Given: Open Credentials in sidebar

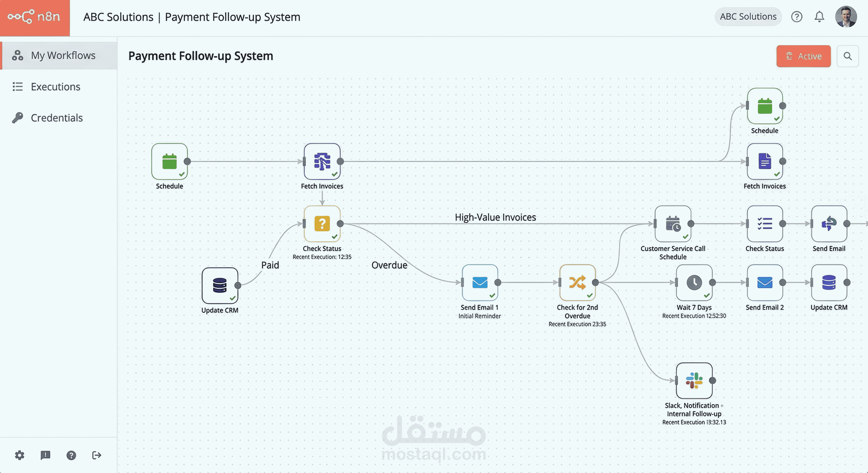Looking at the screenshot, I should (57, 118).
